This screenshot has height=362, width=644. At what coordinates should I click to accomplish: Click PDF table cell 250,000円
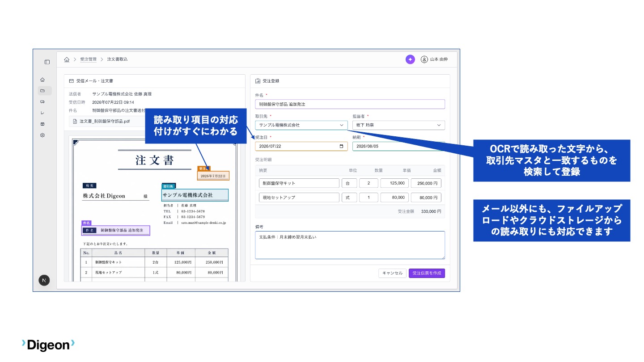(215, 262)
